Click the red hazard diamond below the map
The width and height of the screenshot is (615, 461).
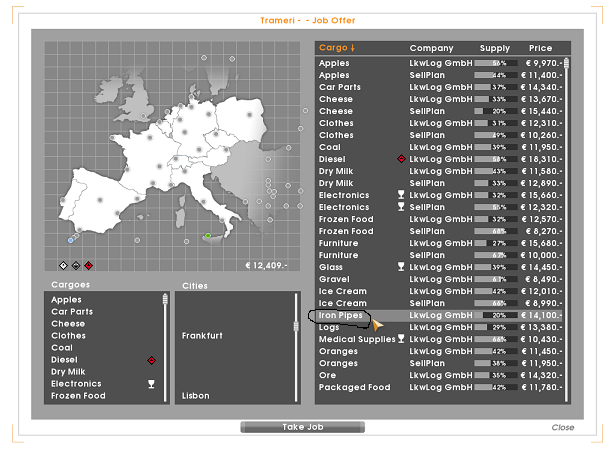(88, 265)
